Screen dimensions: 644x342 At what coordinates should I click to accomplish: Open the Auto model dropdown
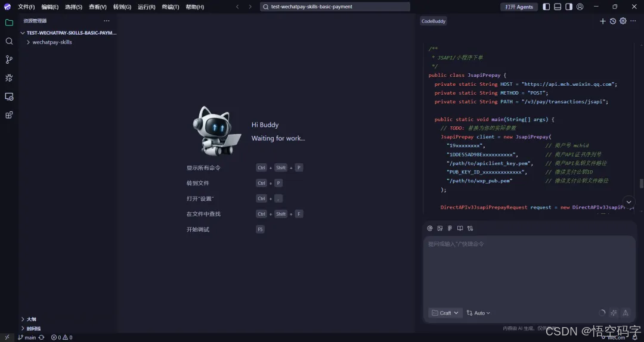478,313
